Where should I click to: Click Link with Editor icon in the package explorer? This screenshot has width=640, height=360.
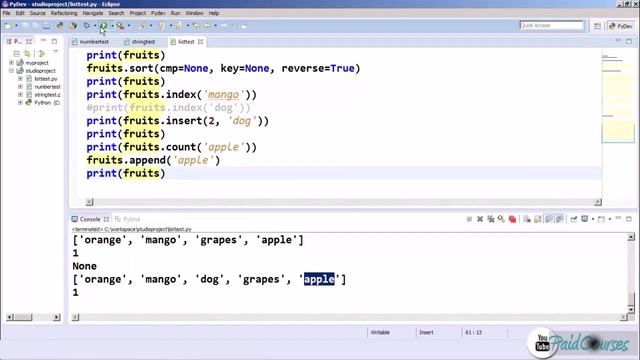(27, 53)
